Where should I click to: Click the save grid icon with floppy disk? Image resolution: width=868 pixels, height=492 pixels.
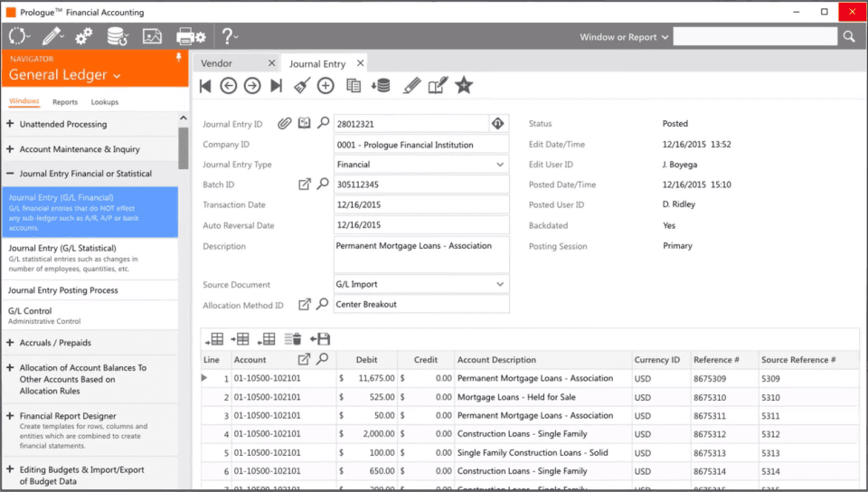(x=320, y=339)
